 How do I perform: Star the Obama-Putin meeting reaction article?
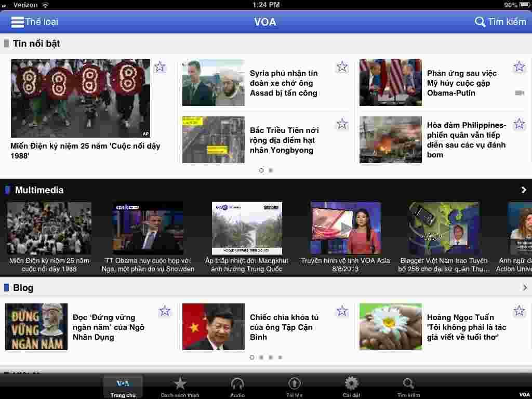tap(519, 66)
